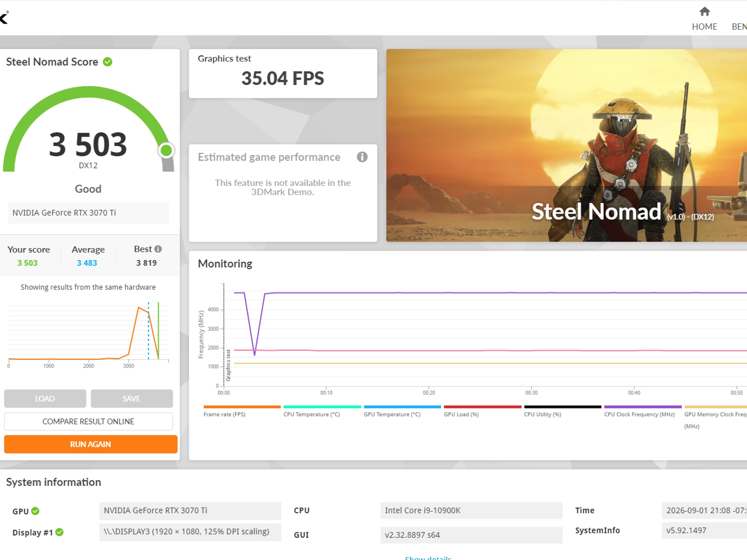
Task: Toggle GPU Load (%) legend series
Action: [483, 412]
